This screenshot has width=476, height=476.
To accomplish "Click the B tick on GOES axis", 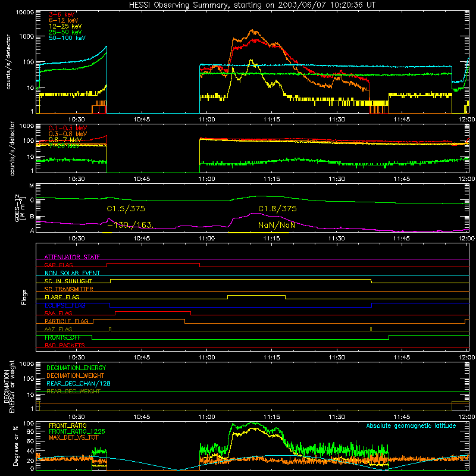I will coord(32,217).
